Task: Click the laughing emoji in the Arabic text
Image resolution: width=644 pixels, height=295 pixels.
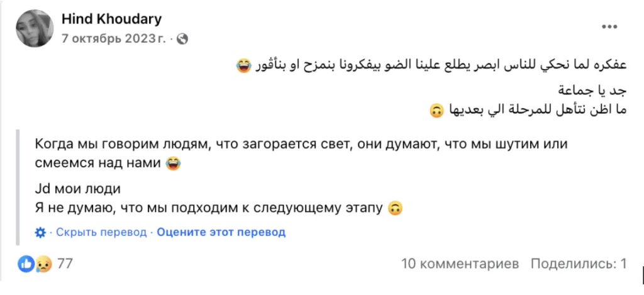Action: click(241, 65)
